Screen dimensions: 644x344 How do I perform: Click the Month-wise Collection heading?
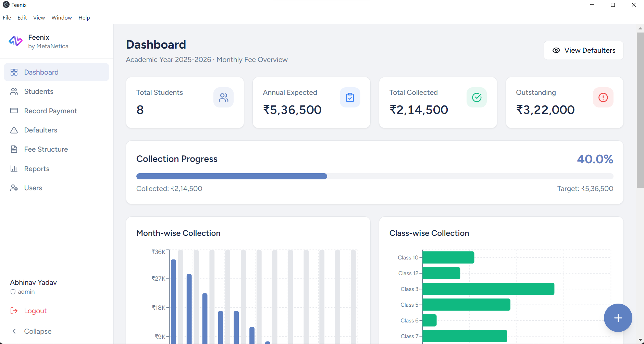pos(178,233)
